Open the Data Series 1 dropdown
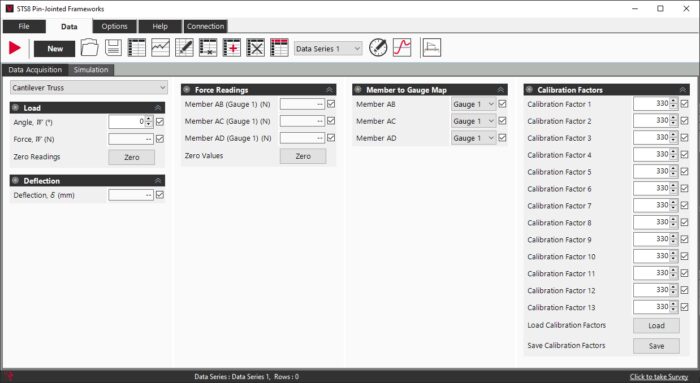Viewport: 700px width, 383px height. (x=328, y=48)
